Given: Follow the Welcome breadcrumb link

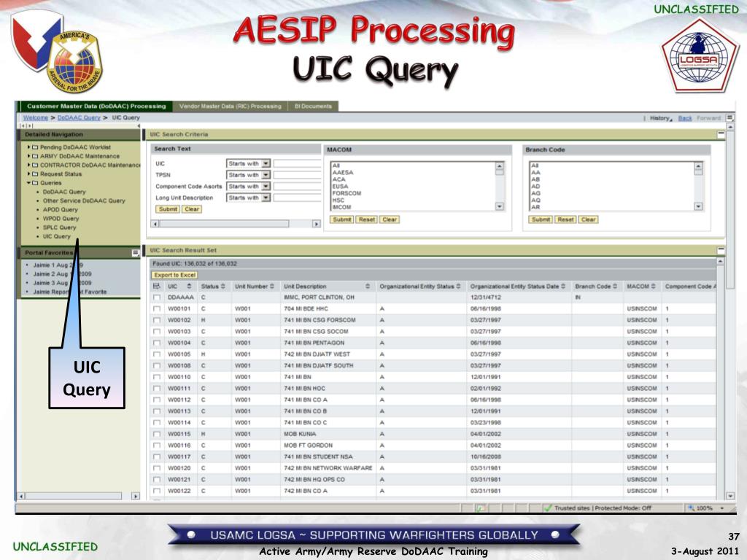Looking at the screenshot, I should (x=36, y=117).
